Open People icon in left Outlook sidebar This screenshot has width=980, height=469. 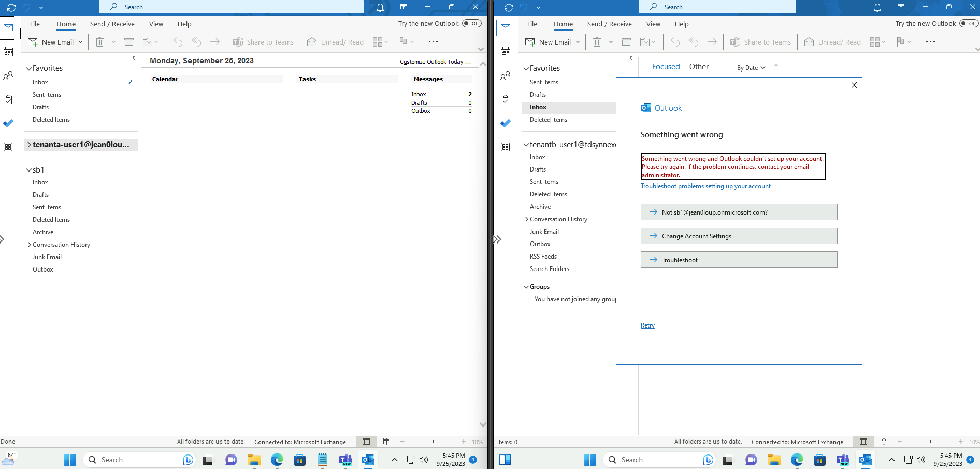point(8,76)
